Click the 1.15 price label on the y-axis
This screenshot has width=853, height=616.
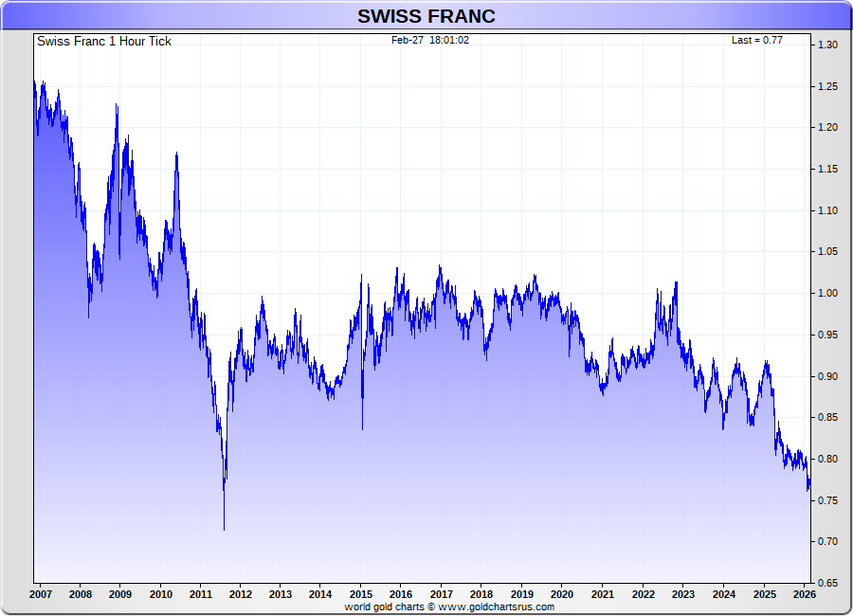pyautogui.click(x=828, y=170)
